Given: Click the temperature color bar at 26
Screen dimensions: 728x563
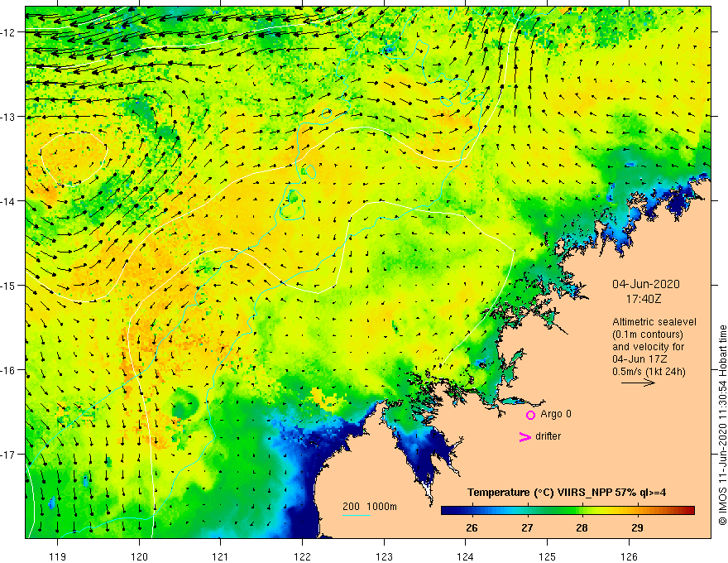Looking at the screenshot, I should (472, 511).
